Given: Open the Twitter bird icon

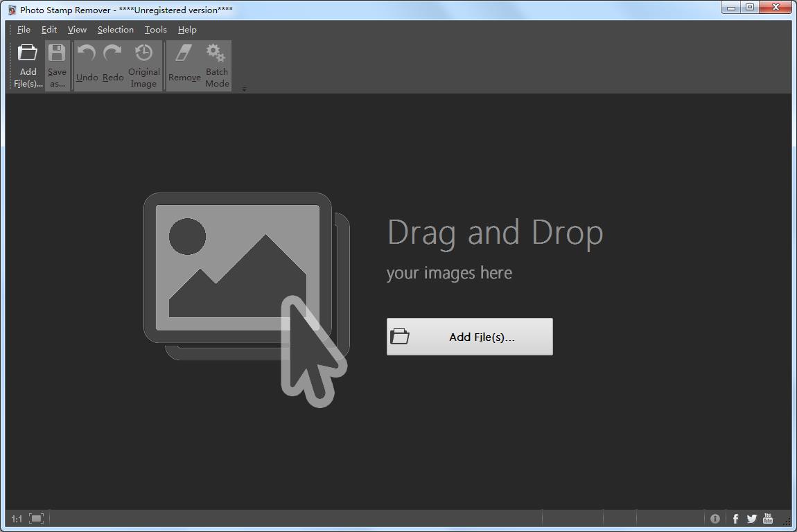Looking at the screenshot, I should (x=751, y=518).
